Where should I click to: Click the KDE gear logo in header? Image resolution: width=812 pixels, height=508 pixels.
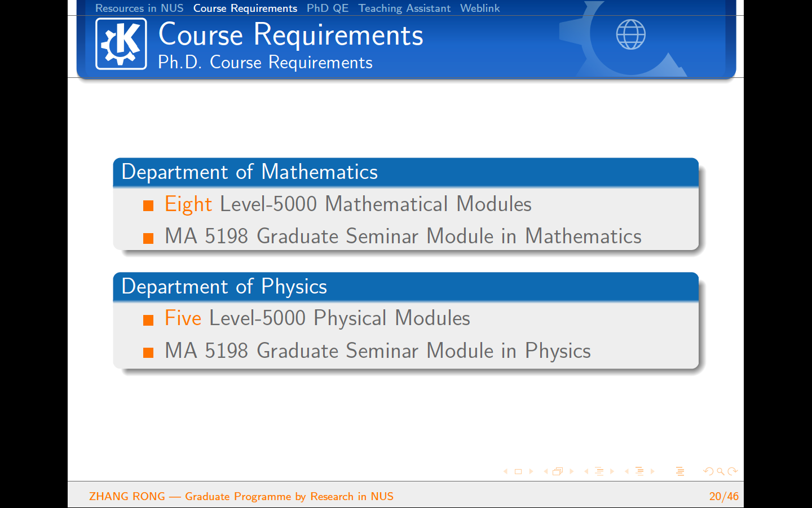point(121,44)
